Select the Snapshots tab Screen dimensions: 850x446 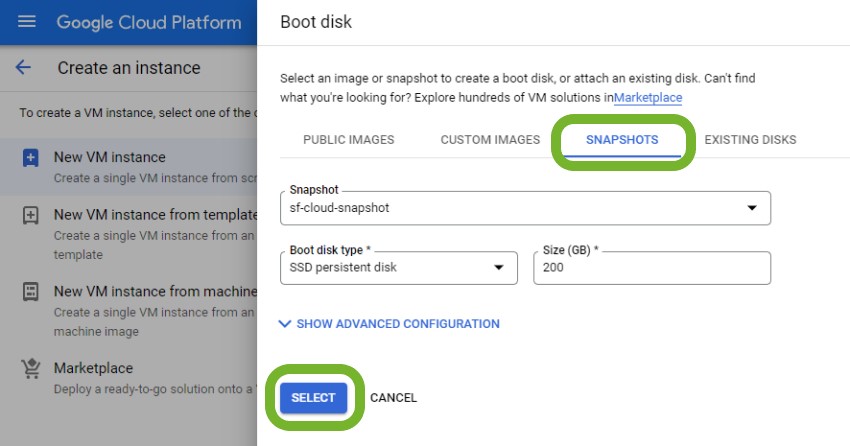pos(621,140)
